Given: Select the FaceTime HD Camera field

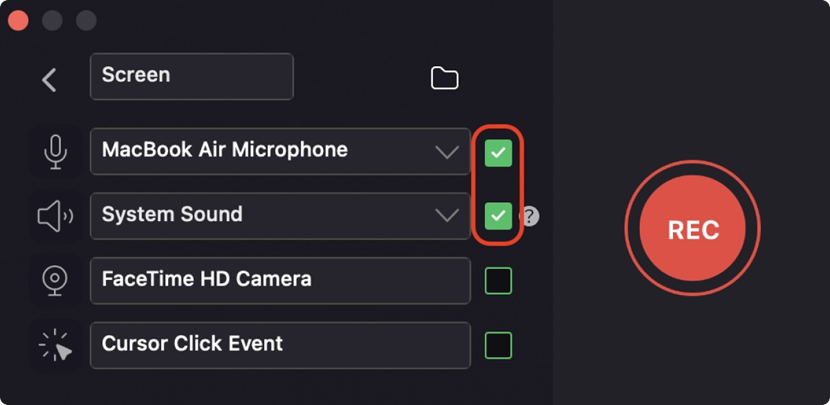Looking at the screenshot, I should [279, 280].
